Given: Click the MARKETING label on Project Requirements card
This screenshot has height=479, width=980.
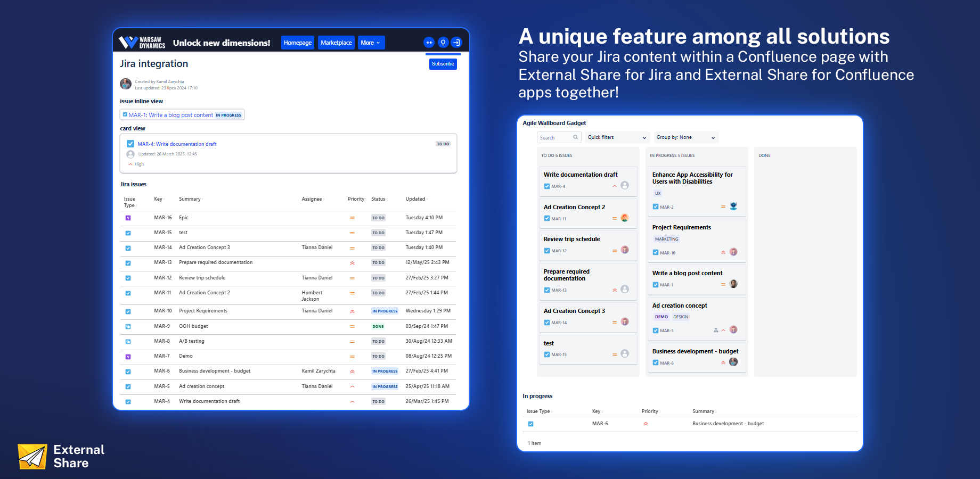Looking at the screenshot, I should tap(666, 240).
